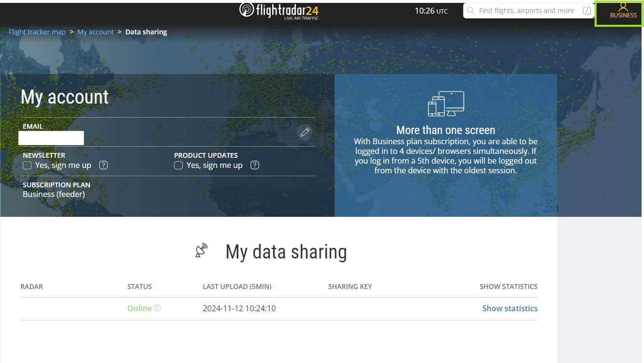This screenshot has height=363, width=644.
Task: Click the pencil icon to edit email
Action: (305, 132)
